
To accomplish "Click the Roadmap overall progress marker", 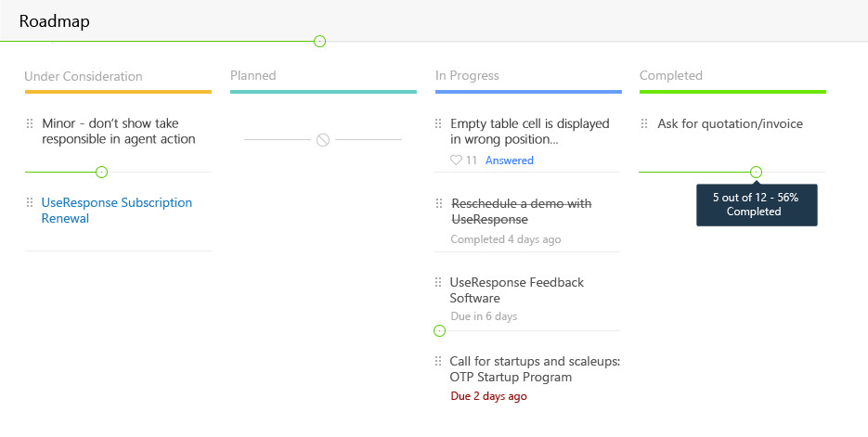I will [x=319, y=41].
